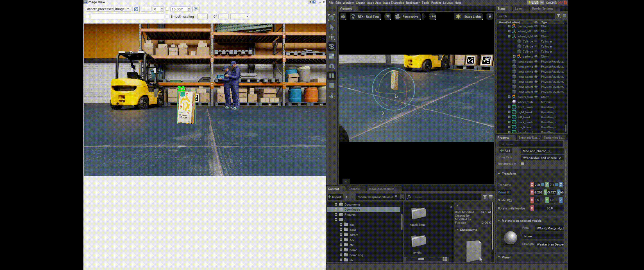Click the save image icon
The width and height of the screenshot is (644, 270).
tap(196, 9)
